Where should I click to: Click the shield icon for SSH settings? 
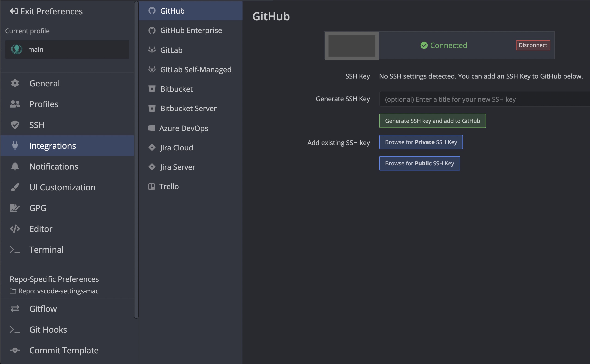click(x=15, y=125)
